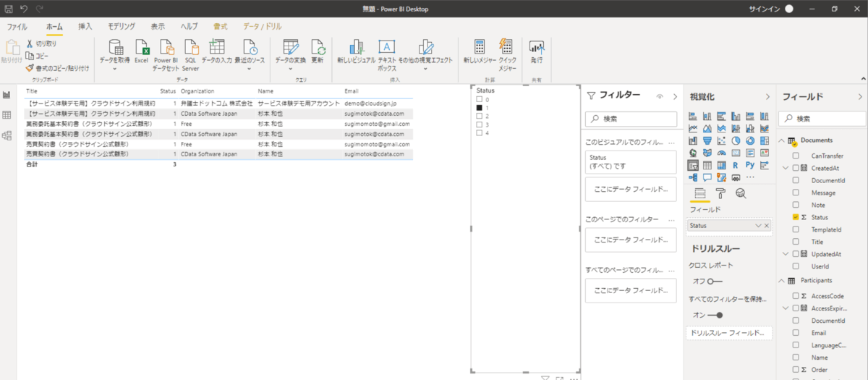Click the search box in フィルター pane

coord(631,118)
